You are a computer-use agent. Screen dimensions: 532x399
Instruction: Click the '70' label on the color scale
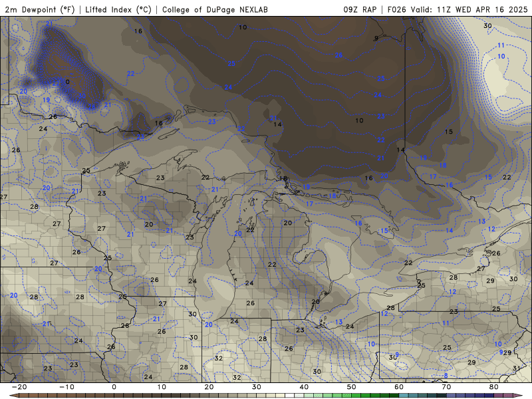[446, 387]
